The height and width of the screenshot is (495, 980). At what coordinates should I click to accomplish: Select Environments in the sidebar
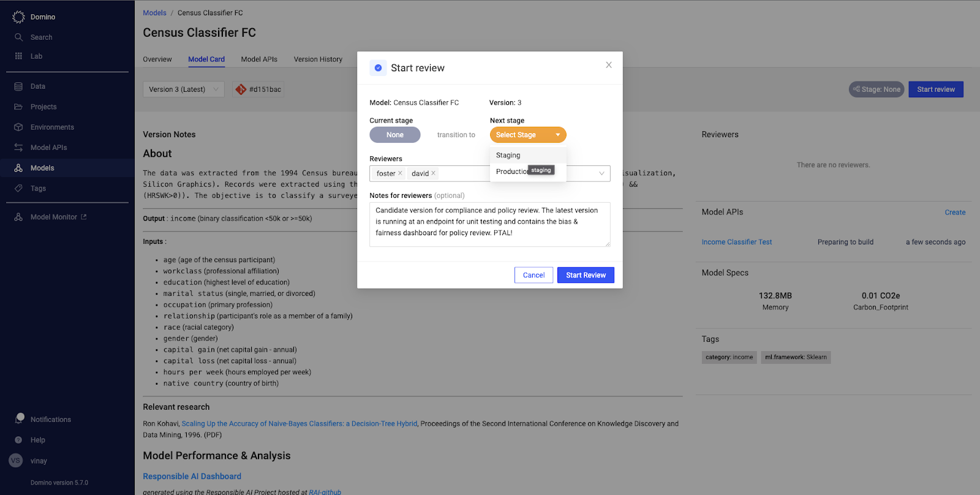pyautogui.click(x=52, y=127)
